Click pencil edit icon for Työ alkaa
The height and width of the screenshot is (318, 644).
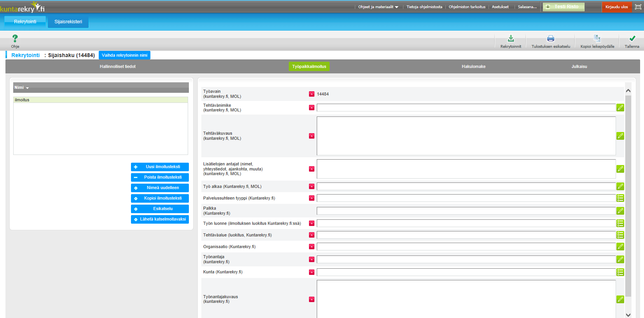click(620, 186)
